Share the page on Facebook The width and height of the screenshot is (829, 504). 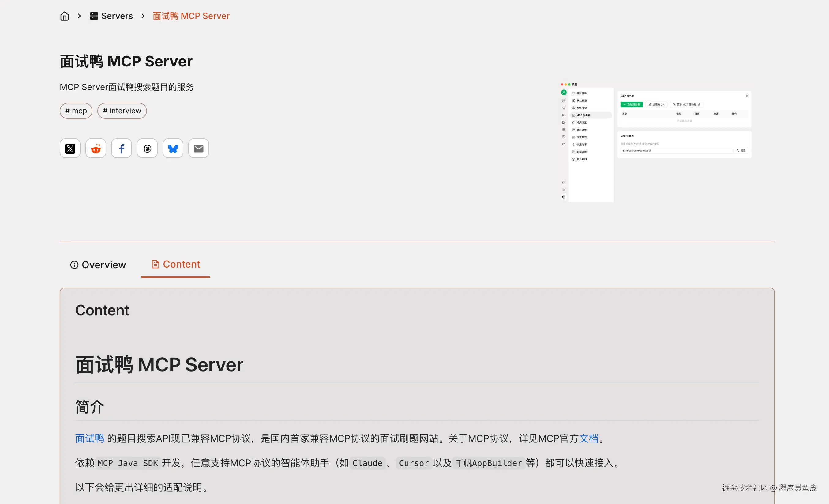pos(122,149)
